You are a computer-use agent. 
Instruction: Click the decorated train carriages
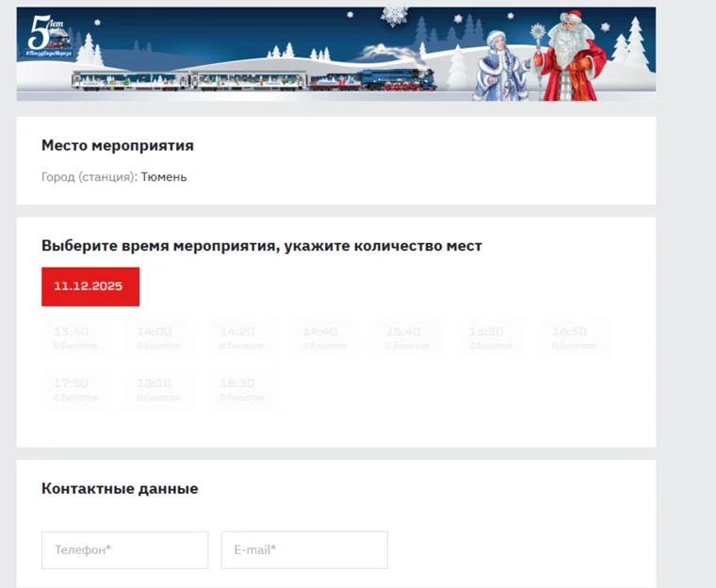point(191,81)
